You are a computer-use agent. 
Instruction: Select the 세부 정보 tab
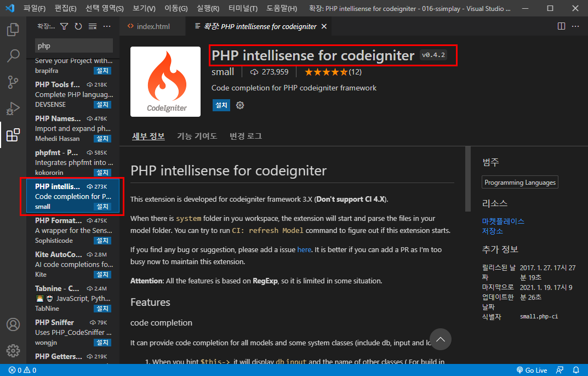(x=148, y=136)
